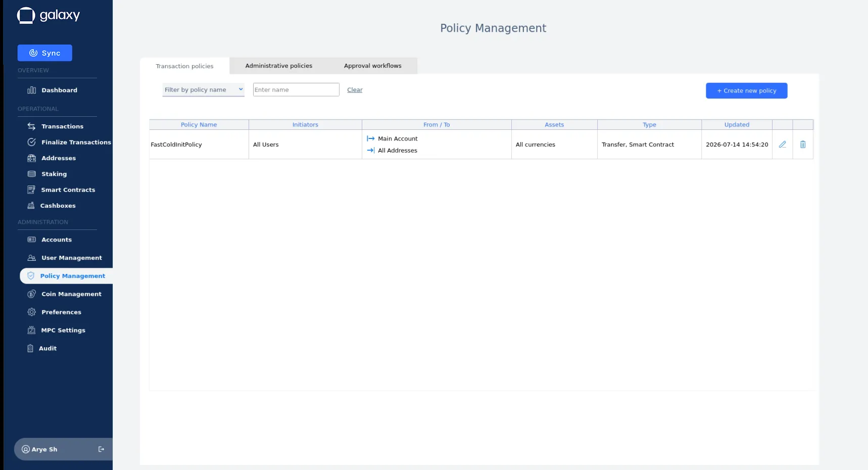The image size is (868, 470).
Task: Sort by the Updated column header
Action: (737, 125)
